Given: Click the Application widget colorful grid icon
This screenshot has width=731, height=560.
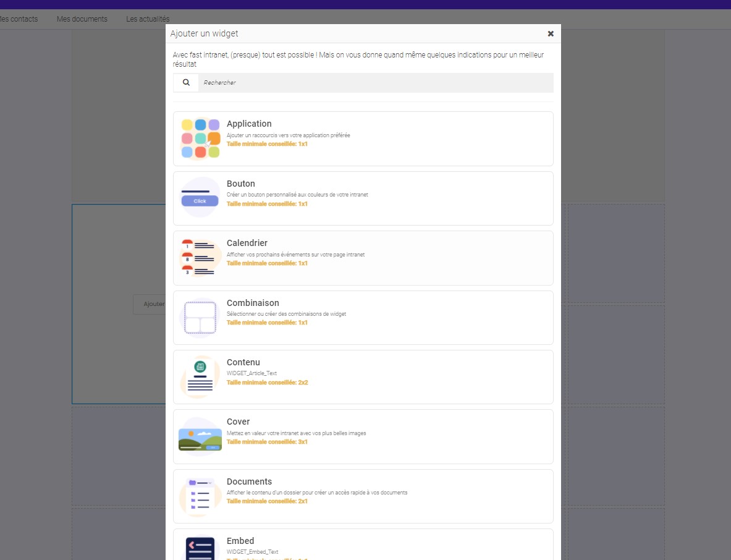Looking at the screenshot, I should pyautogui.click(x=200, y=138).
